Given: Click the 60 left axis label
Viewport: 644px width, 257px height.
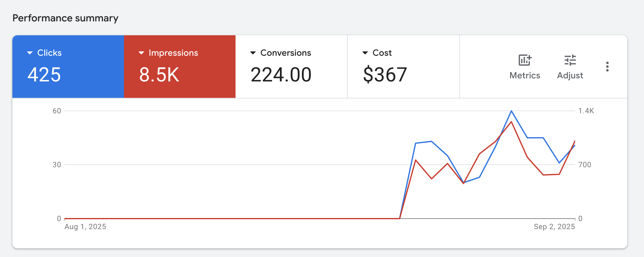Looking at the screenshot, I should (x=57, y=111).
